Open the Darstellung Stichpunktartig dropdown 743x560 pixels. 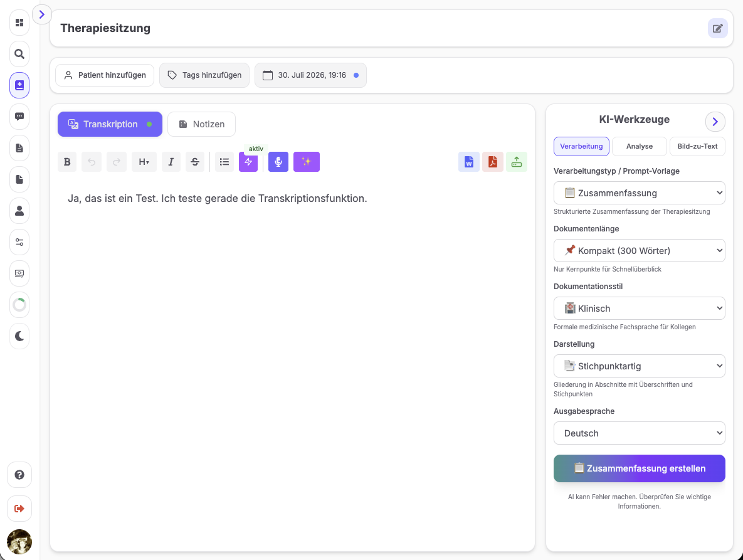point(639,366)
